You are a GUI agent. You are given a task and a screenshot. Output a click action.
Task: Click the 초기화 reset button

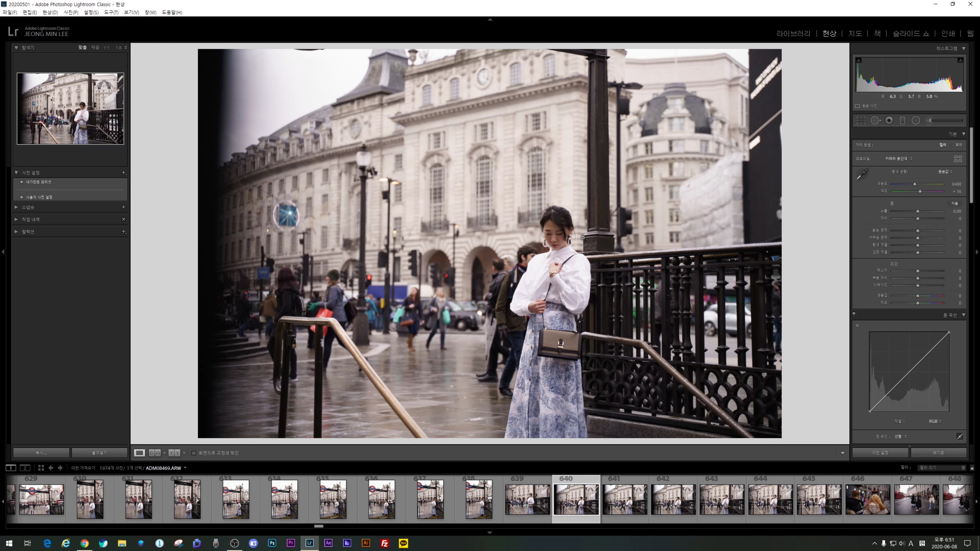(938, 453)
